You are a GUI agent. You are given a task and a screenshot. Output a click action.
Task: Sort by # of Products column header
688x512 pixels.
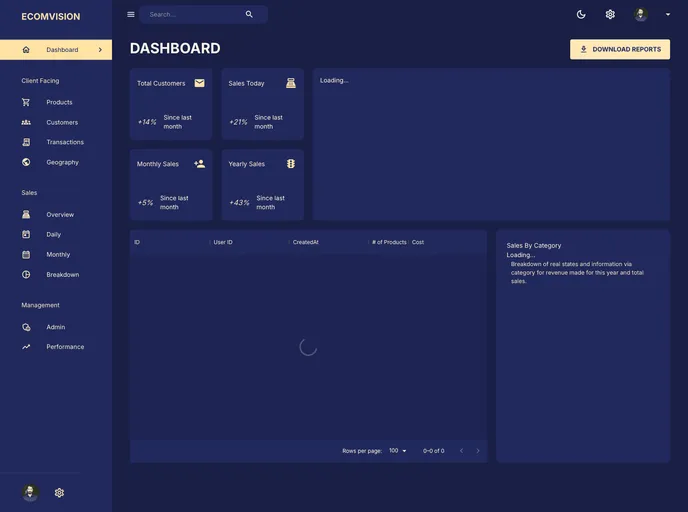click(x=389, y=242)
